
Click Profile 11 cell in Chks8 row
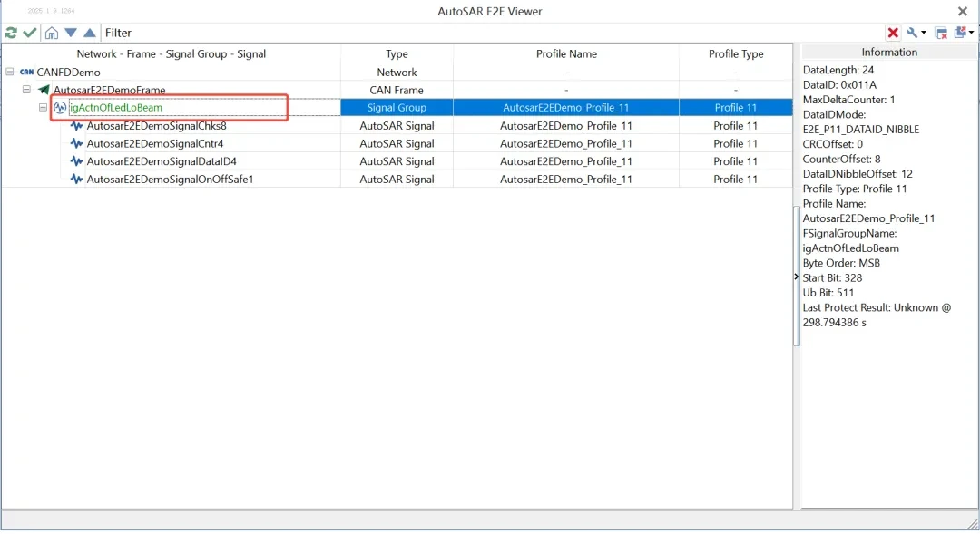[x=736, y=125]
